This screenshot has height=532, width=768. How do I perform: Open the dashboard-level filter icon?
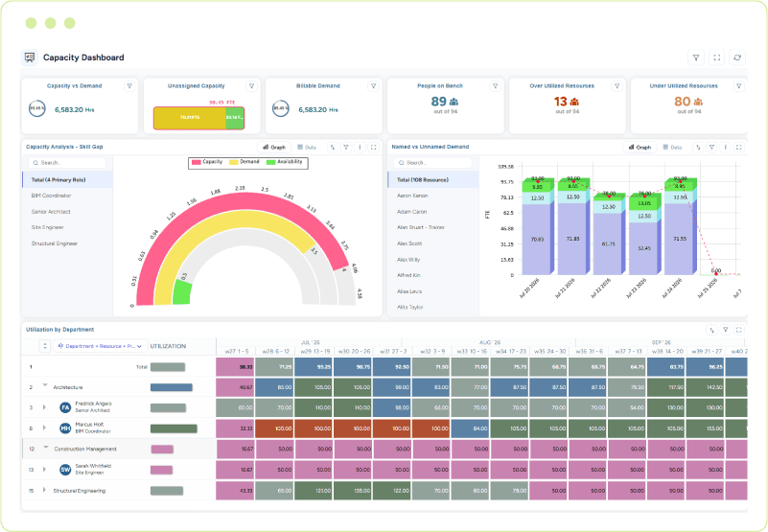coord(695,58)
